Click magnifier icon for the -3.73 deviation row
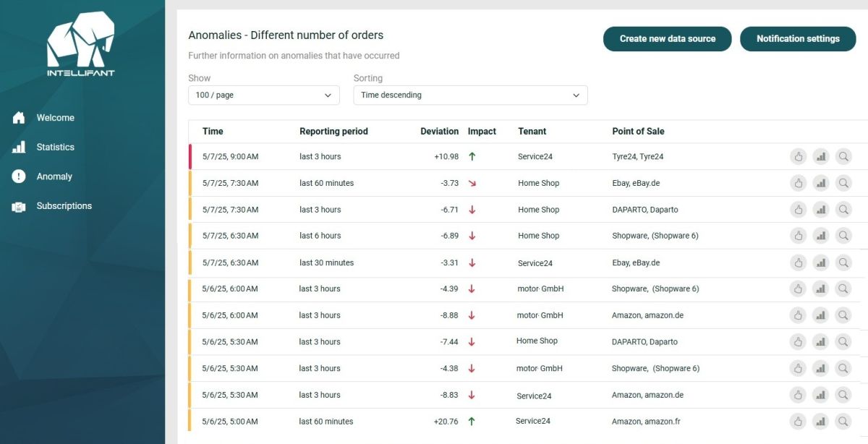 [x=843, y=183]
